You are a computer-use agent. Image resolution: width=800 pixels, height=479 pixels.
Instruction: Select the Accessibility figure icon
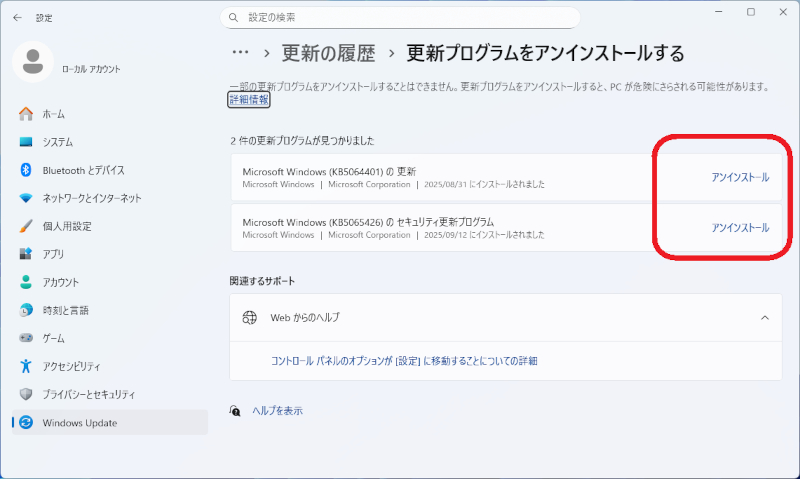[x=26, y=366]
